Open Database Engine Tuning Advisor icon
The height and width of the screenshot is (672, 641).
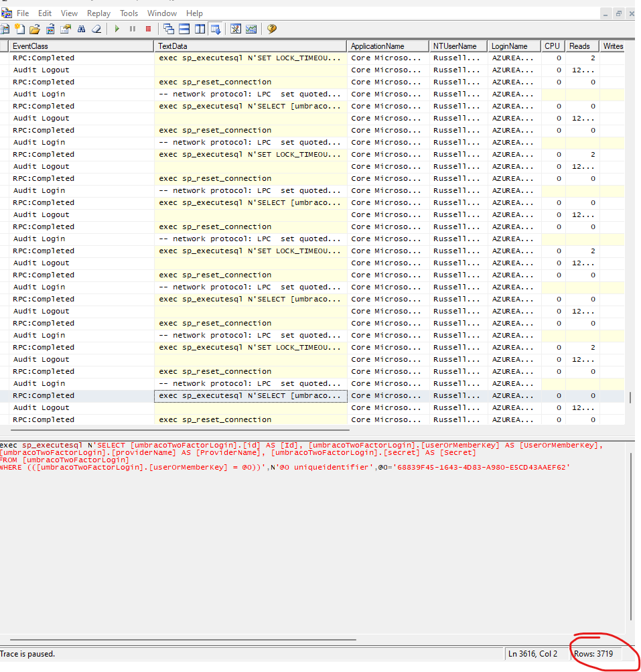tap(236, 29)
